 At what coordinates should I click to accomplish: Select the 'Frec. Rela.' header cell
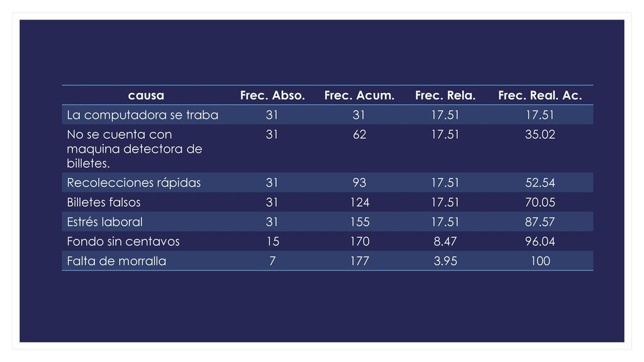445,96
